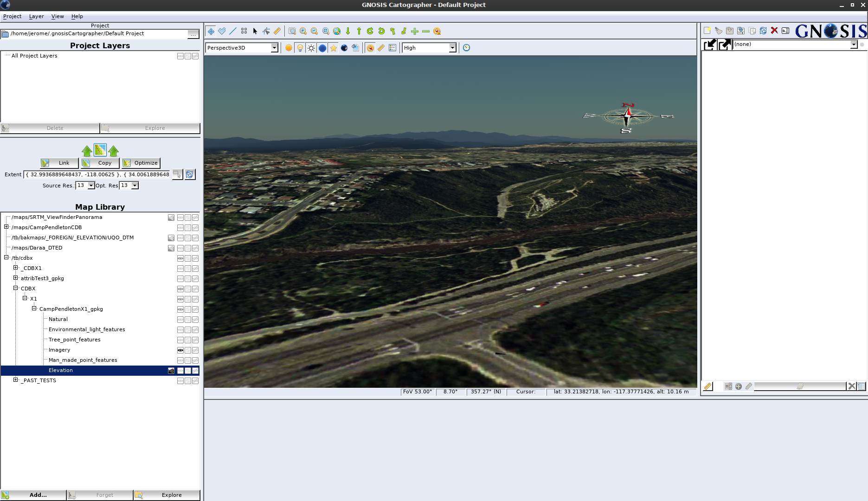Screen dimensions: 868x501
Task: Click the zoom out magnifier icon
Action: pos(314,31)
